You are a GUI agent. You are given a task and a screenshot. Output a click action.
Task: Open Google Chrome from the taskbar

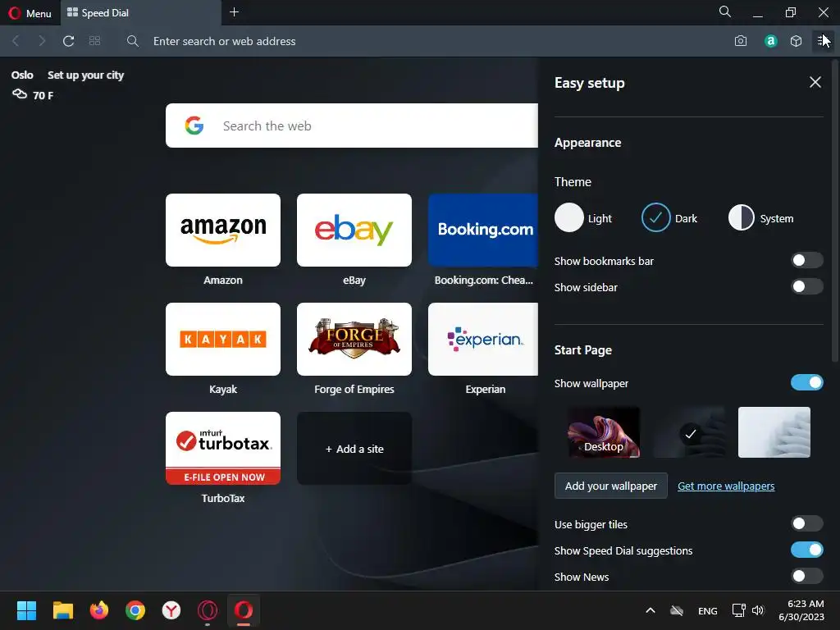[x=135, y=610]
